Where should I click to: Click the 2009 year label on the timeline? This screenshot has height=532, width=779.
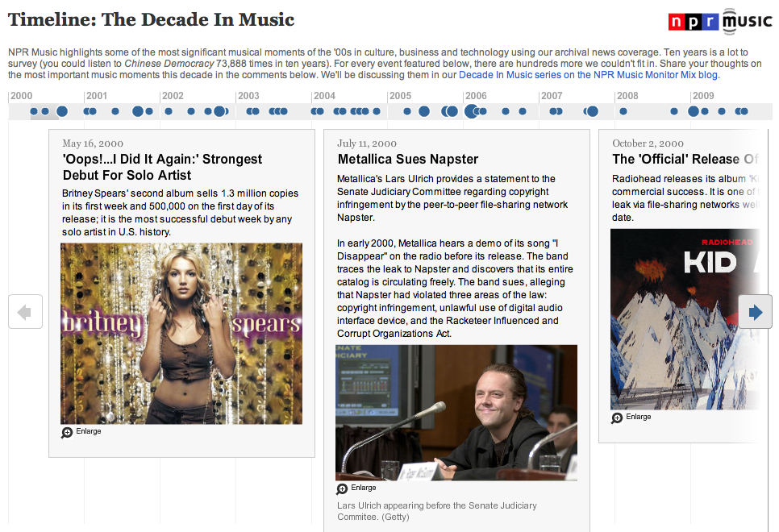tap(703, 96)
